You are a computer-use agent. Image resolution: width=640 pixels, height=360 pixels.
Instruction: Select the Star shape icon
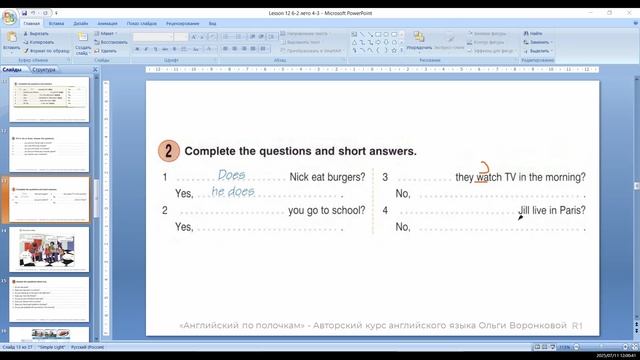394,51
